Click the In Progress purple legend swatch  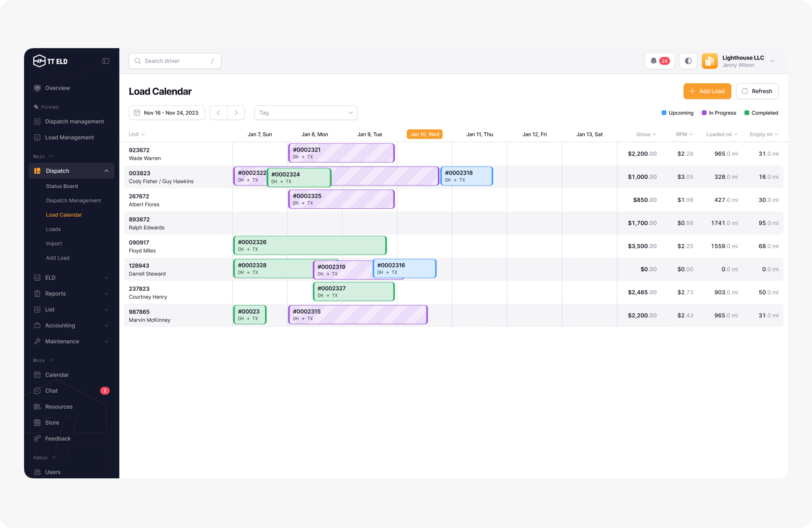(x=704, y=113)
